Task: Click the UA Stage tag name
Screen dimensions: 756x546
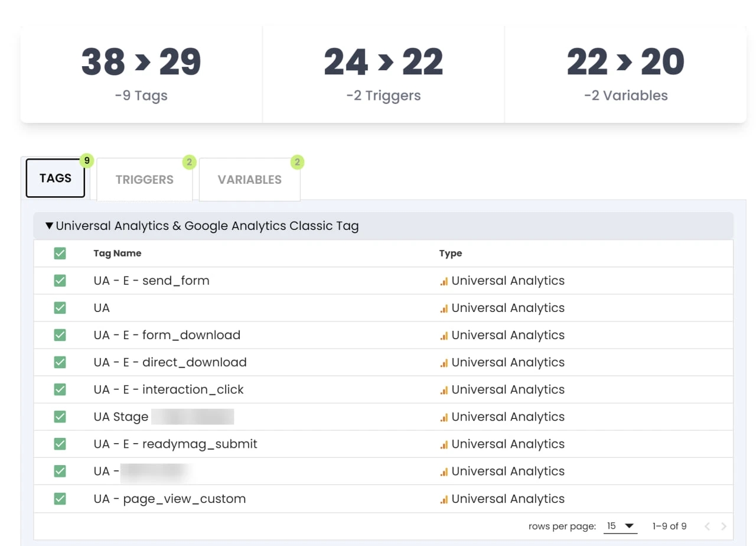Action: point(120,417)
